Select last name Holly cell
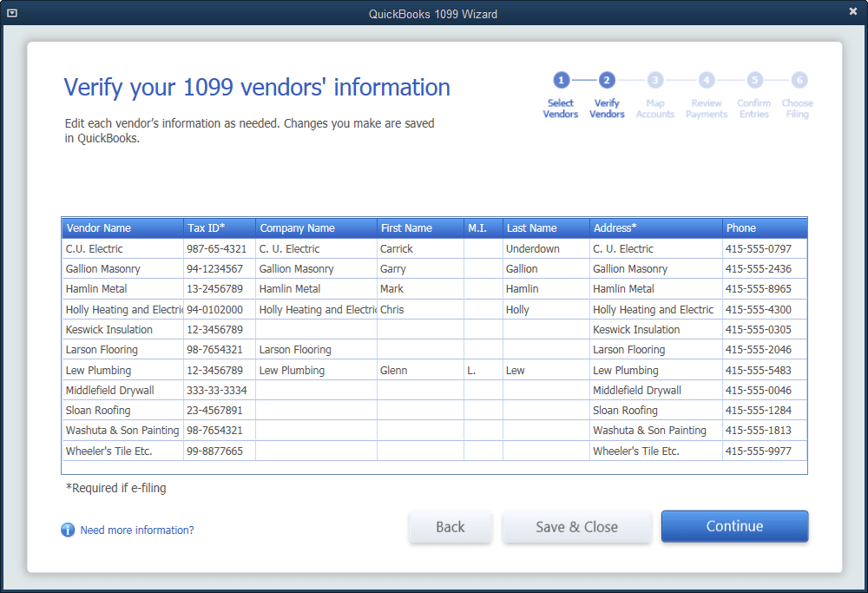This screenshot has width=868, height=593. [x=546, y=309]
